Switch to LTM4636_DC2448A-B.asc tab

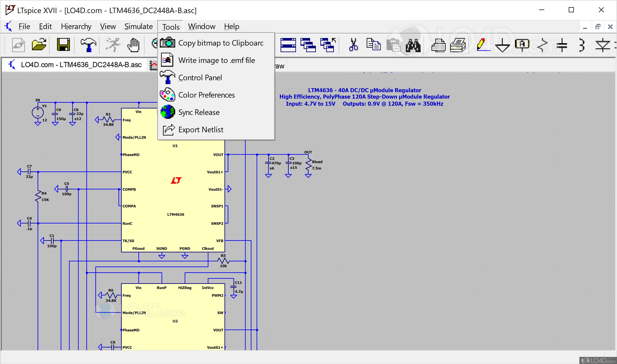pos(75,65)
